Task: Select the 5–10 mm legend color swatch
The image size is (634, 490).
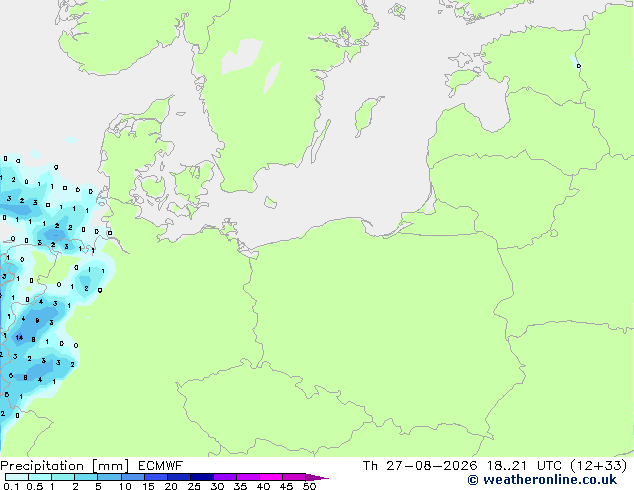Action: tap(109, 477)
